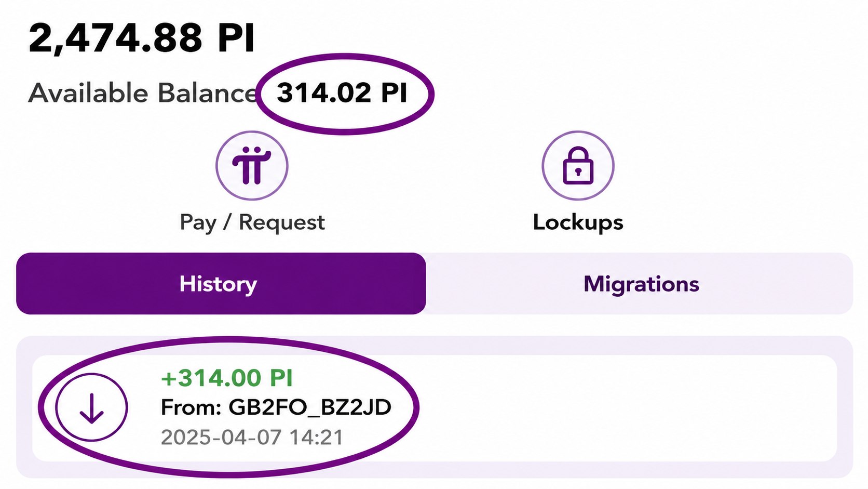Click the circled 314.02 PI available amount

click(x=342, y=93)
